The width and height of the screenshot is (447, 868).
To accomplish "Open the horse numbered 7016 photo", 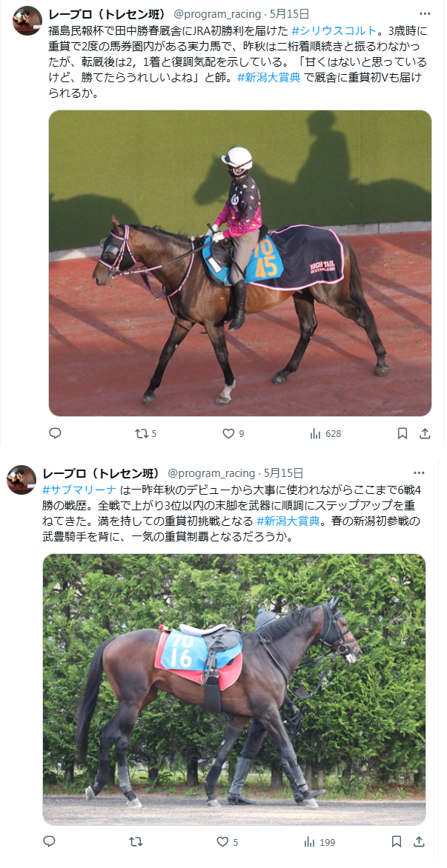I will 234,690.
